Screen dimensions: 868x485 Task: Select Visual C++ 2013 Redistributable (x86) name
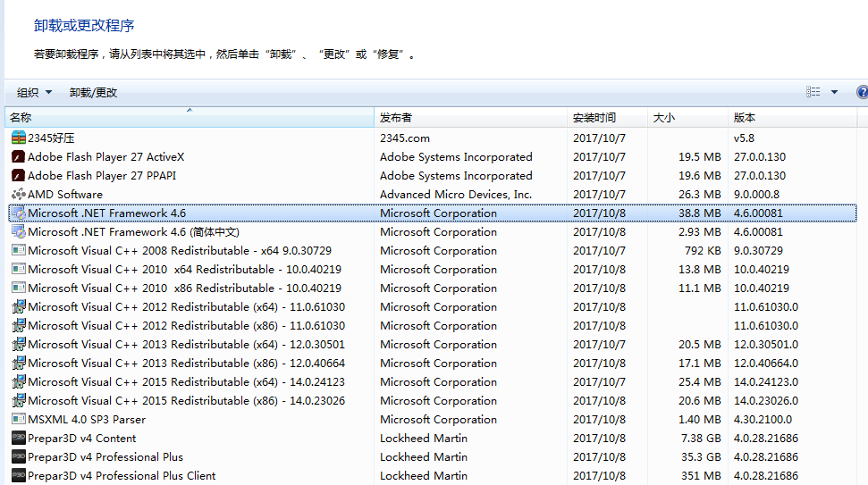[186, 364]
